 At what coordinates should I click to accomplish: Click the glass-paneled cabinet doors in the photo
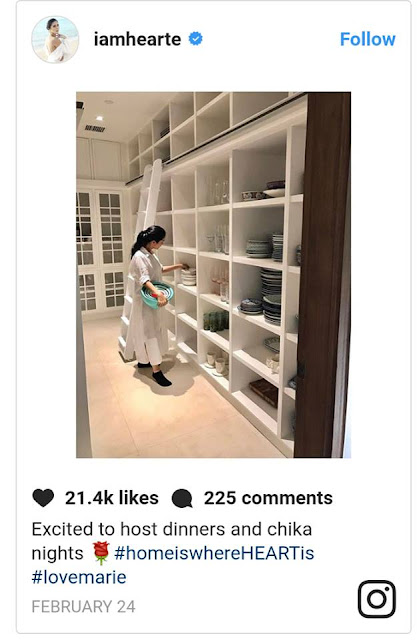click(100, 250)
